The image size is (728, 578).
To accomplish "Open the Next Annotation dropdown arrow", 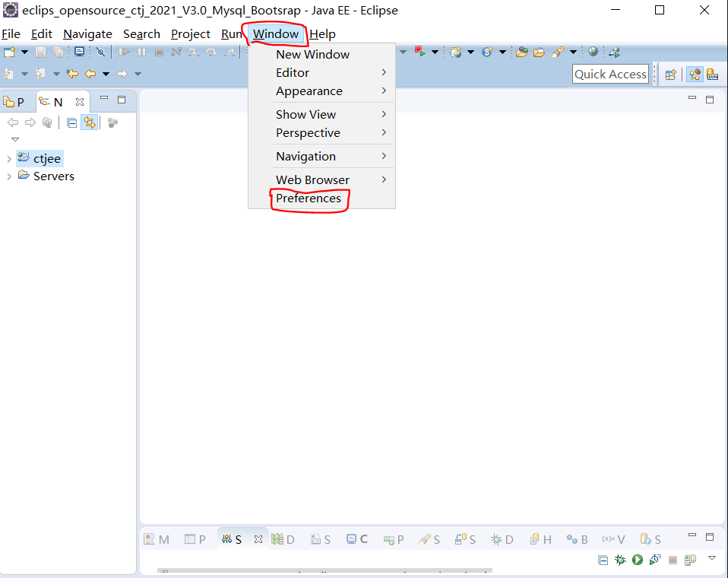I will pyautogui.click(x=24, y=74).
